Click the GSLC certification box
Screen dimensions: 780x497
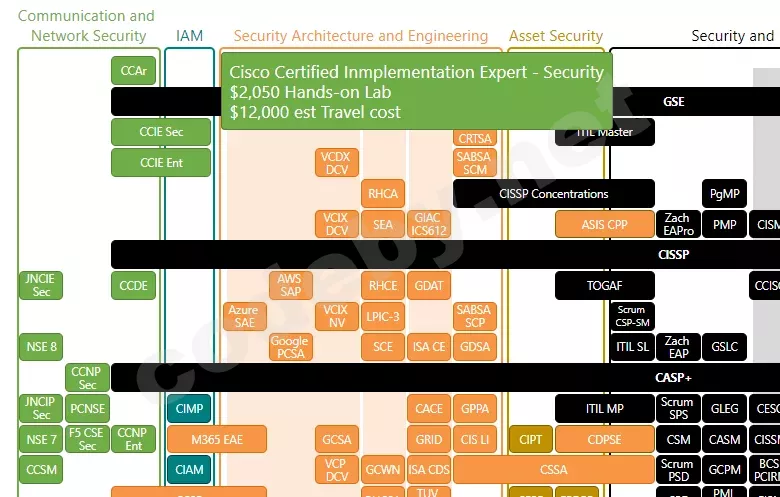click(724, 347)
